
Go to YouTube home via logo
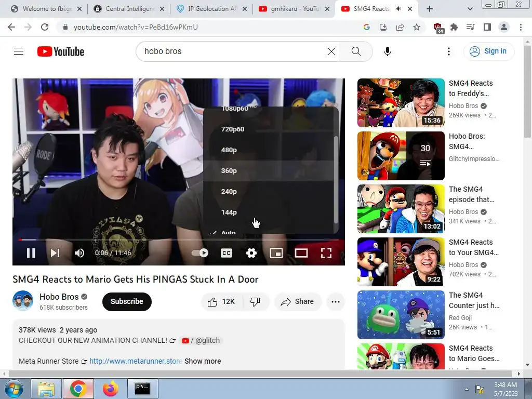[x=61, y=51]
